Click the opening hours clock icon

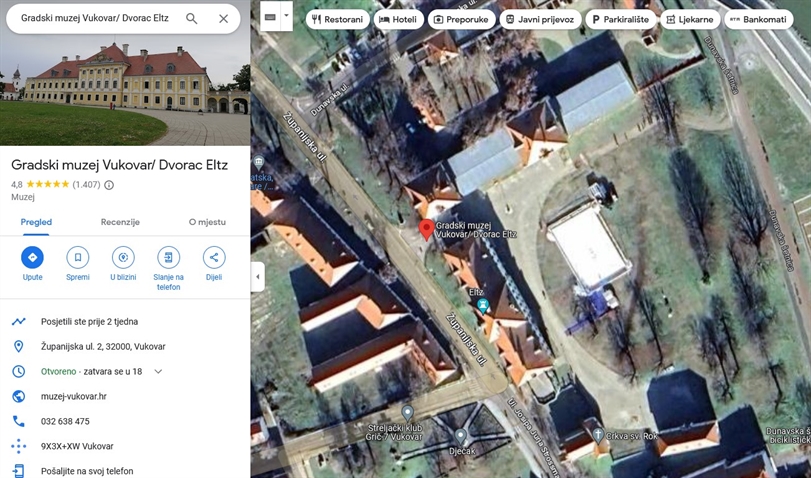pos(19,371)
